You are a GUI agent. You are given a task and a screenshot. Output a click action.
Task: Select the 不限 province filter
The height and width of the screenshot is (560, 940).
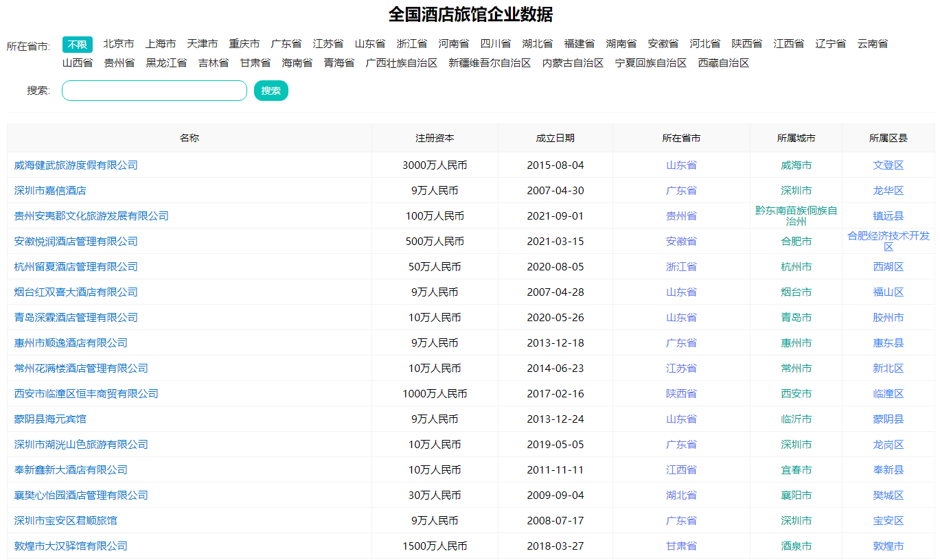pos(78,45)
